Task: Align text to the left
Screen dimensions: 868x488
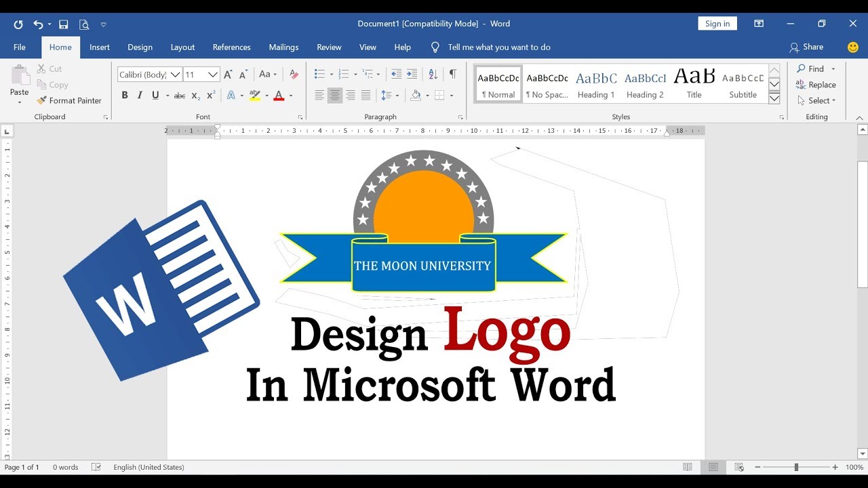Action: coord(319,96)
